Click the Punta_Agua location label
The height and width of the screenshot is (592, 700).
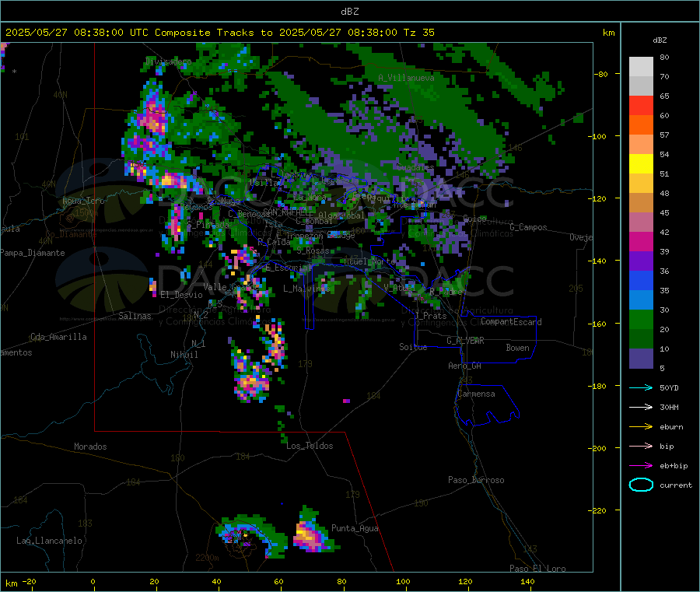tap(355, 528)
